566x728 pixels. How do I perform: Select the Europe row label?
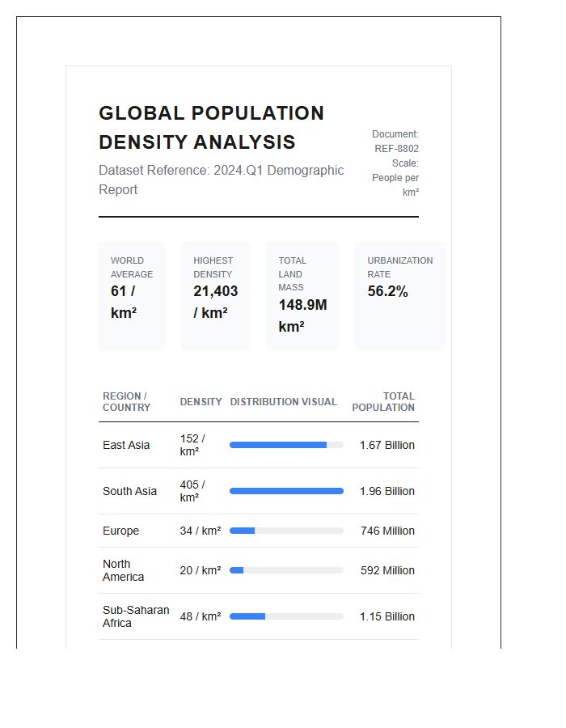coord(120,531)
